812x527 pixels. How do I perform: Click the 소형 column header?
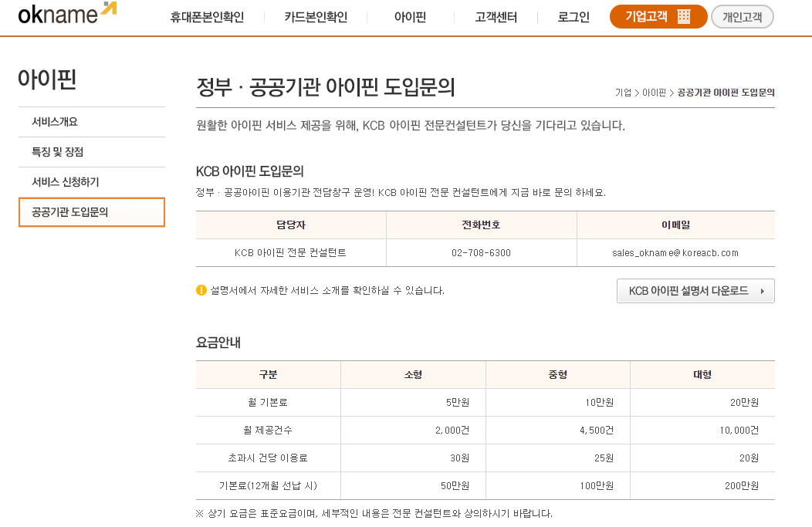click(413, 374)
